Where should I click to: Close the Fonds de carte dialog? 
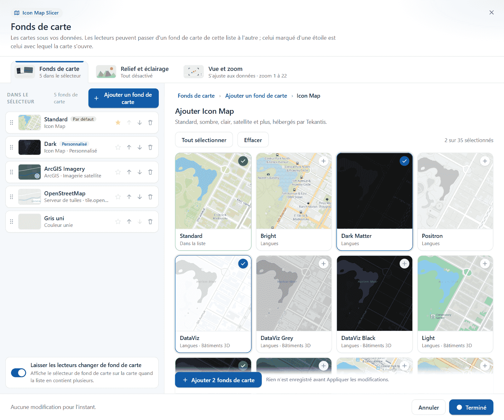coord(491,12)
